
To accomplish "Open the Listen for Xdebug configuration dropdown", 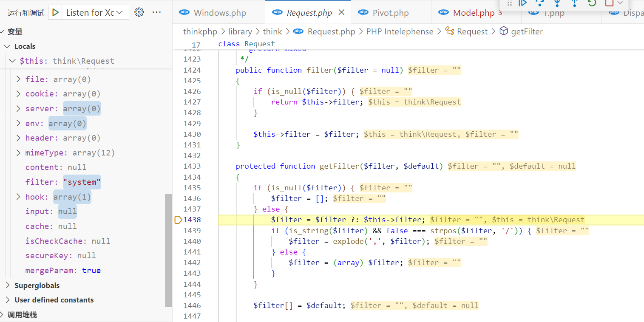I will click(x=96, y=13).
